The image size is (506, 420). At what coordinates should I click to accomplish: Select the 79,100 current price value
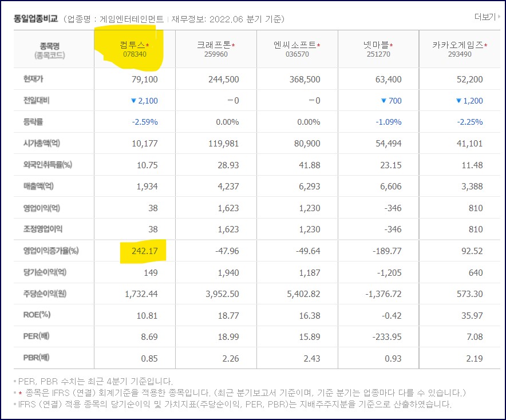(x=145, y=80)
